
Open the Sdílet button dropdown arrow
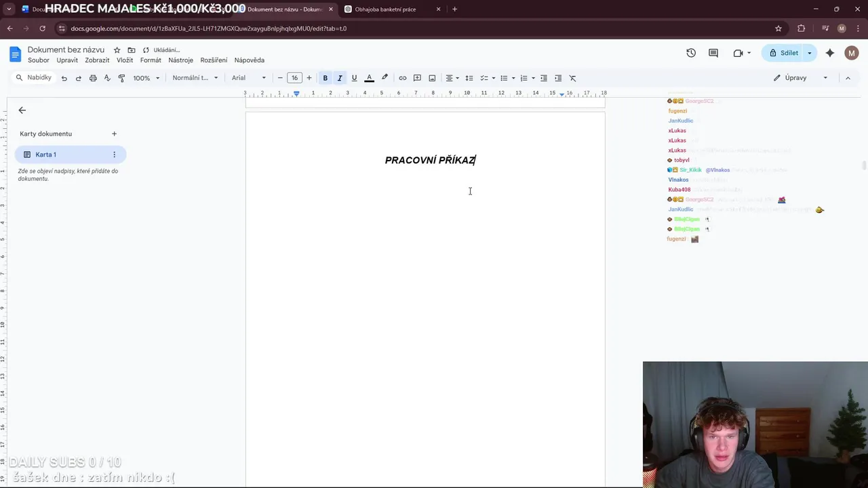pyautogui.click(x=810, y=53)
